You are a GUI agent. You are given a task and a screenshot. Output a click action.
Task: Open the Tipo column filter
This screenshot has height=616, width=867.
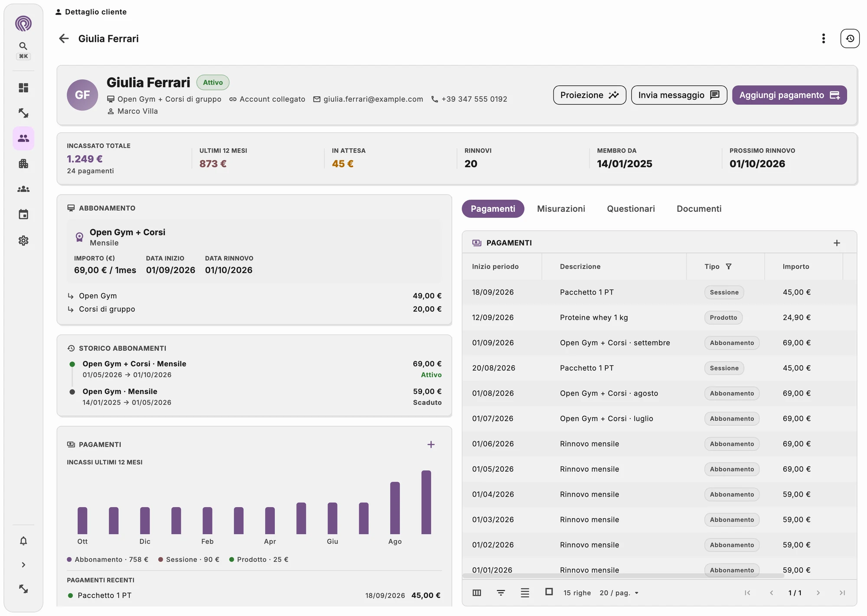[x=729, y=266]
